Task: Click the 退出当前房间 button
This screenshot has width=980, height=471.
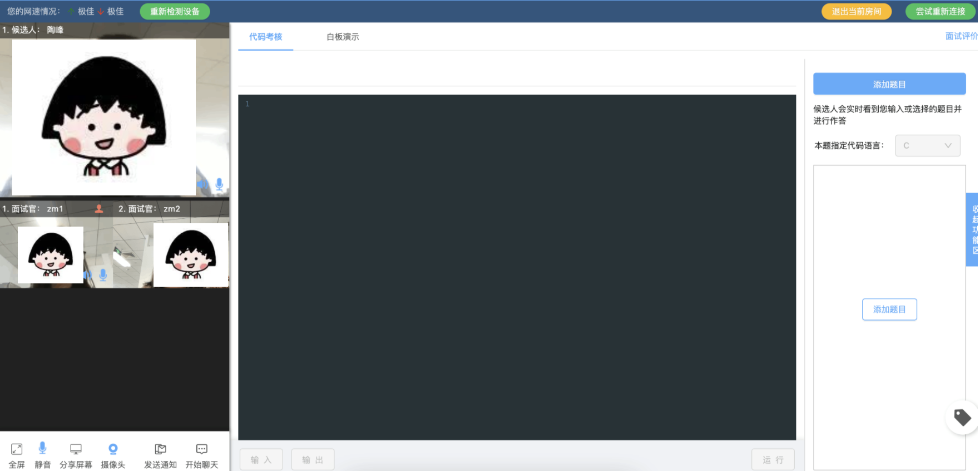Action: pos(856,12)
